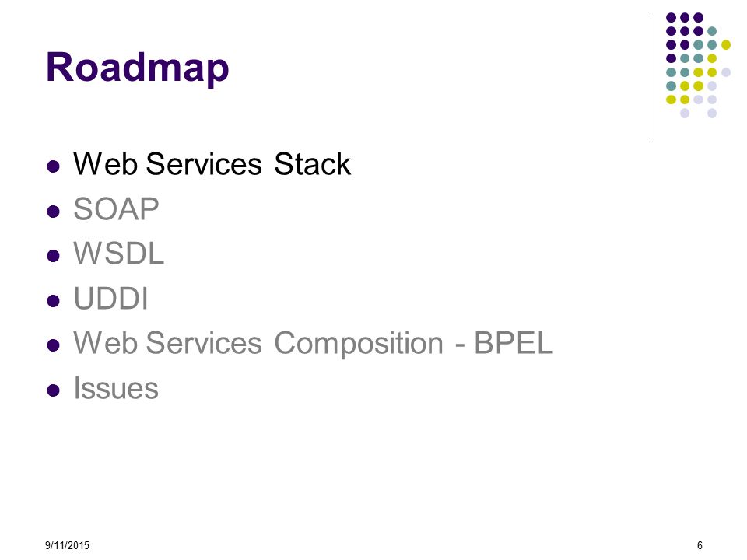Click the bullet dot beside UDDI

(54, 300)
